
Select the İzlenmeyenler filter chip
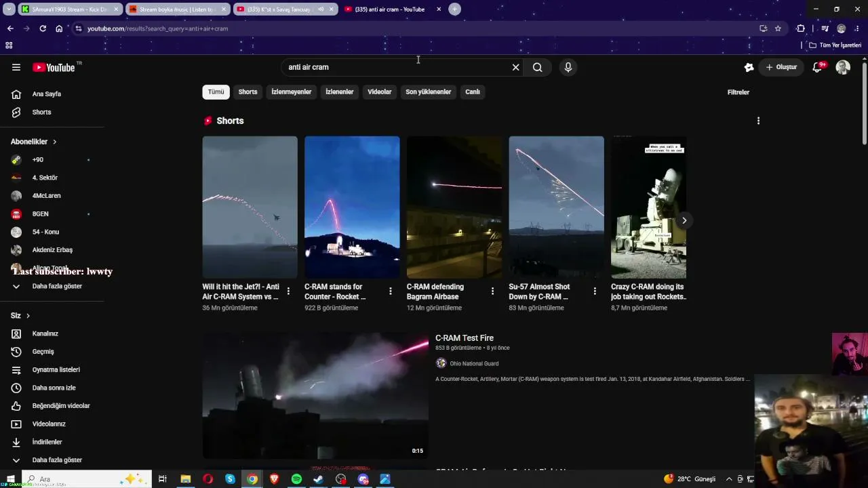click(292, 92)
